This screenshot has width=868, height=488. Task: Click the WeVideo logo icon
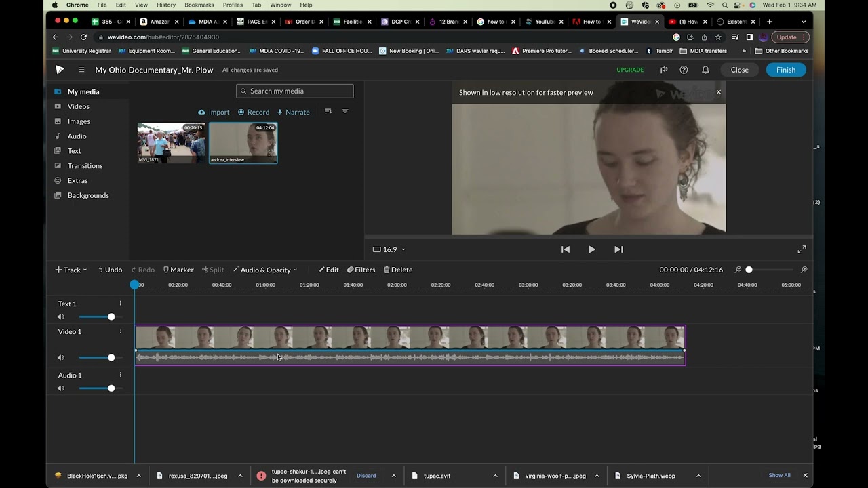click(60, 70)
